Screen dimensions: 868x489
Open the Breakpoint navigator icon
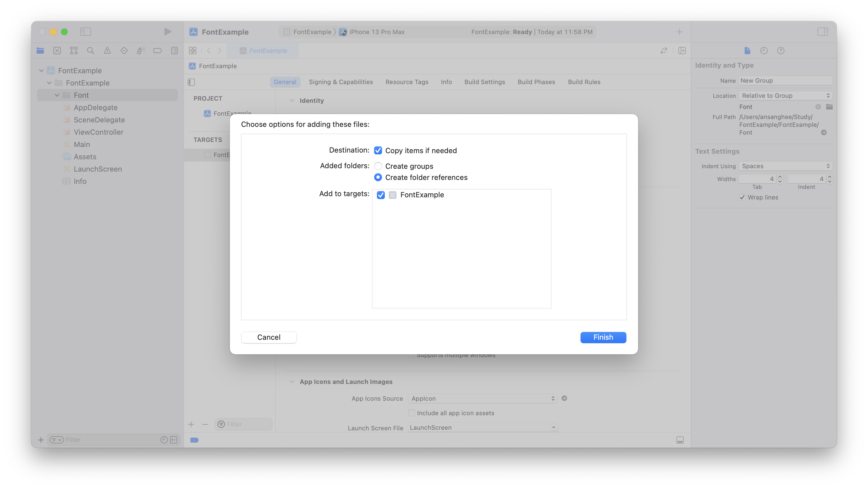(157, 51)
